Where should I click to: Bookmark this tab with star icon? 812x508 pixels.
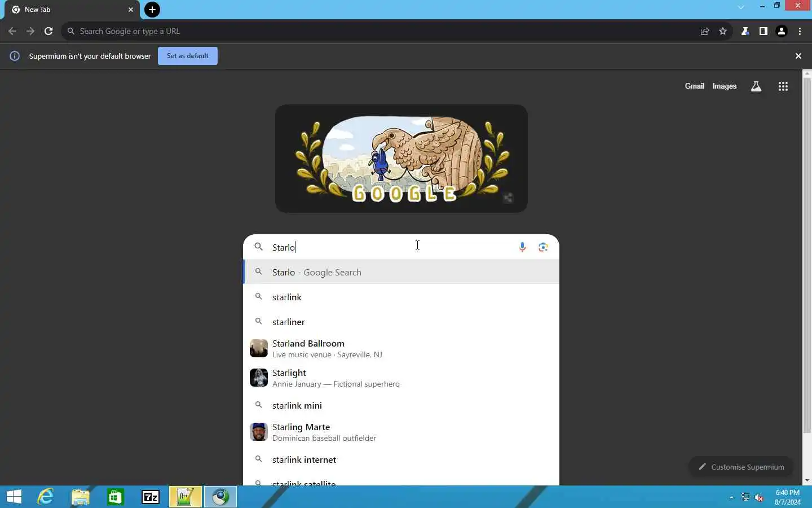(723, 31)
